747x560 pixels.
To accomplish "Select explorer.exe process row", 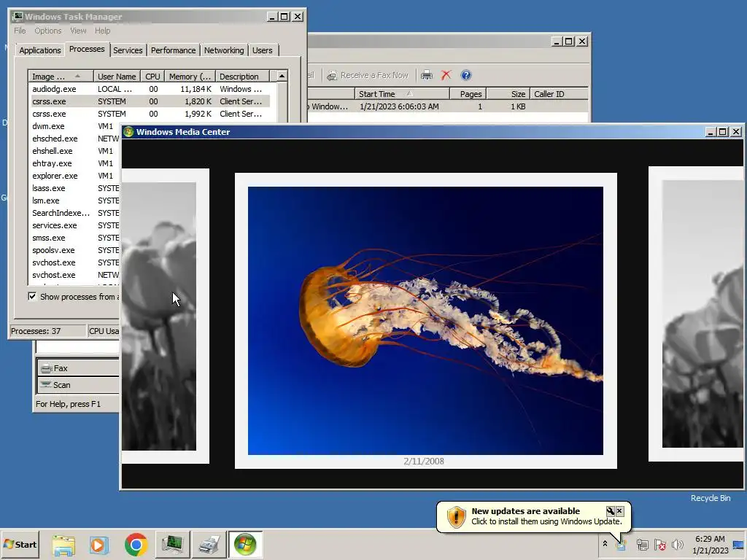I will tap(74, 176).
